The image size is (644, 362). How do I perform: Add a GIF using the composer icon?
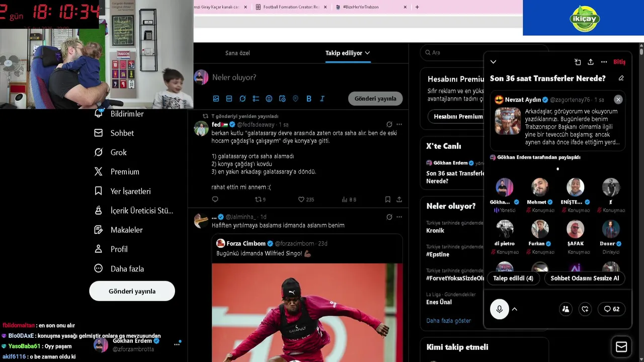pos(229,99)
